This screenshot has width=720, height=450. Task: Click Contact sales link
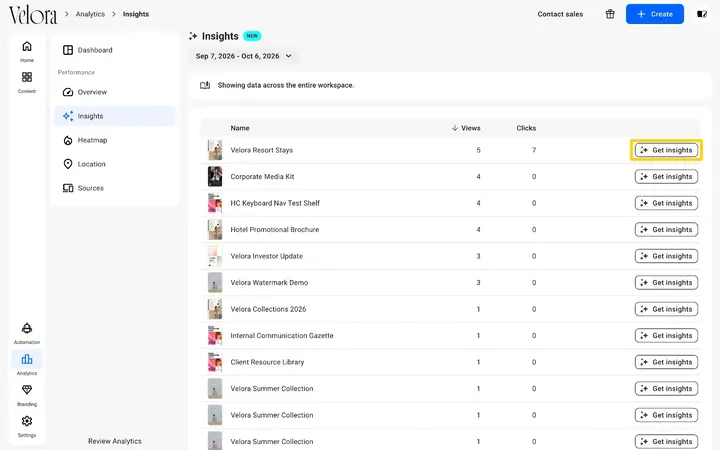560,14
